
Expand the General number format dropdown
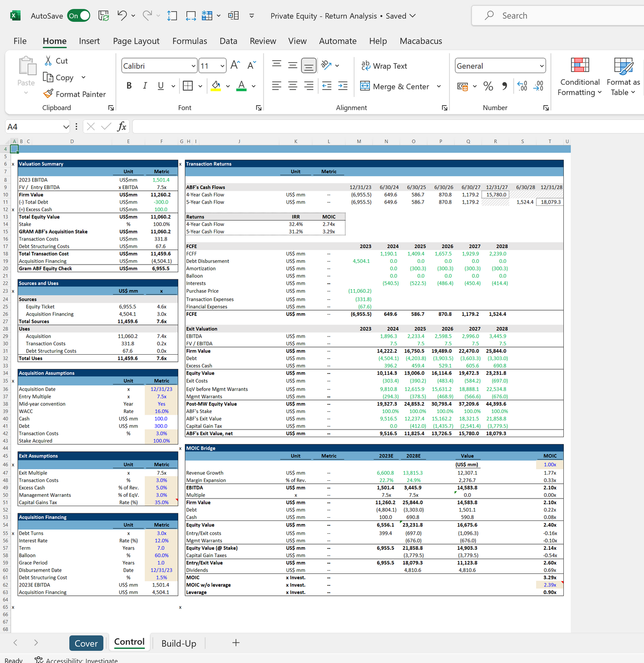coord(541,66)
